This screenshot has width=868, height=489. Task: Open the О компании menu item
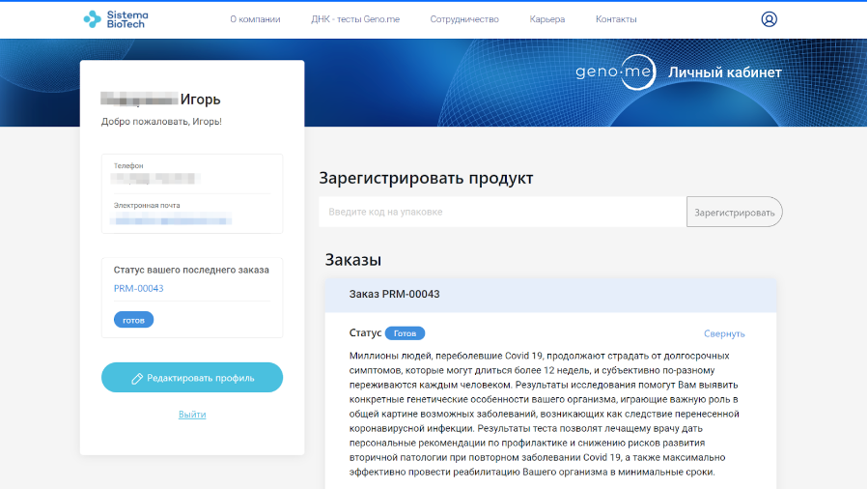(x=255, y=19)
